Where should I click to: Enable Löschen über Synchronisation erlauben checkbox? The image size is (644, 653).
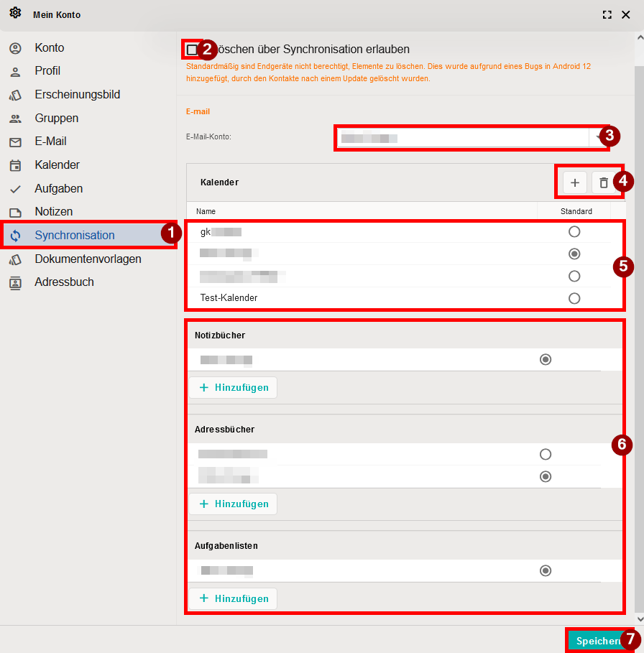pos(191,50)
